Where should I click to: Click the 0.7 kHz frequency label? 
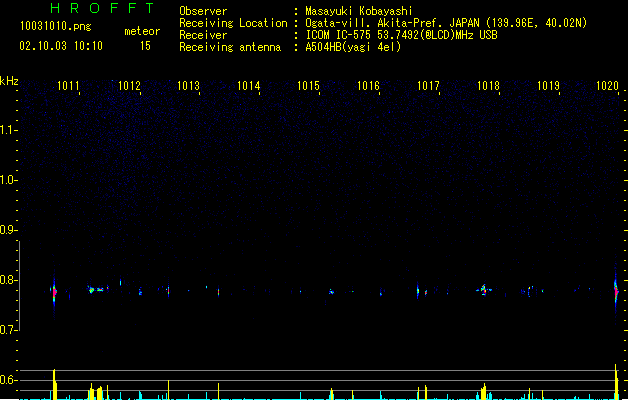pos(8,330)
